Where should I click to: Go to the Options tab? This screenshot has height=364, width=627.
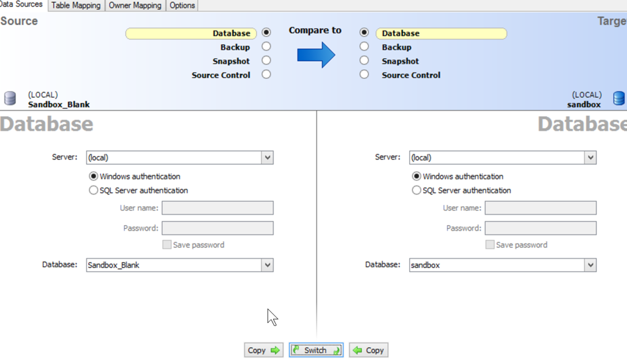coord(182,6)
